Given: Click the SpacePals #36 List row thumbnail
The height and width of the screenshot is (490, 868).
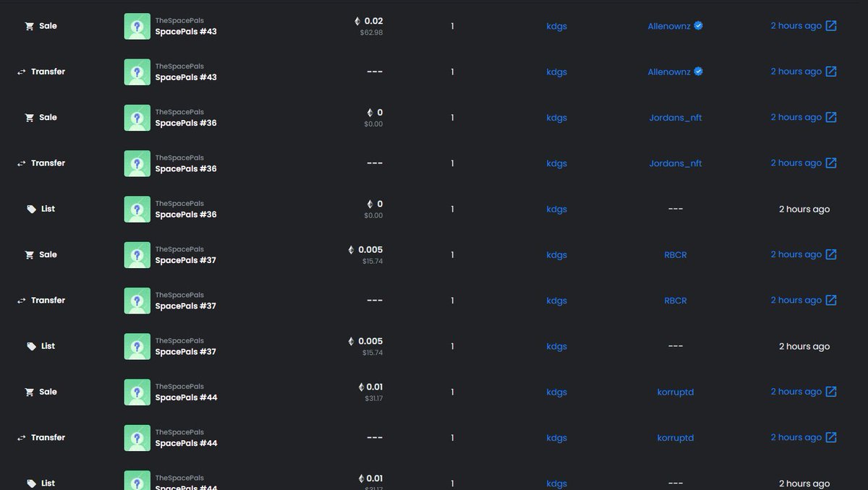Looking at the screenshot, I should [x=137, y=209].
